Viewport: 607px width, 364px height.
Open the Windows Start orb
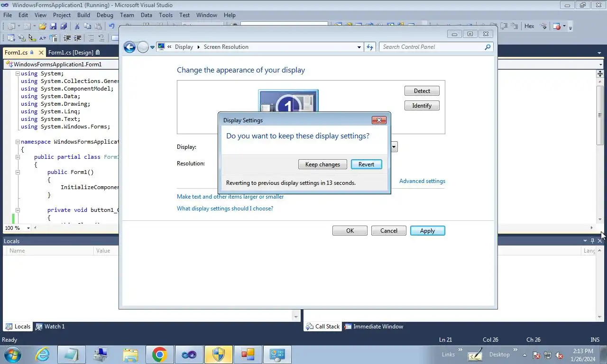click(12, 355)
